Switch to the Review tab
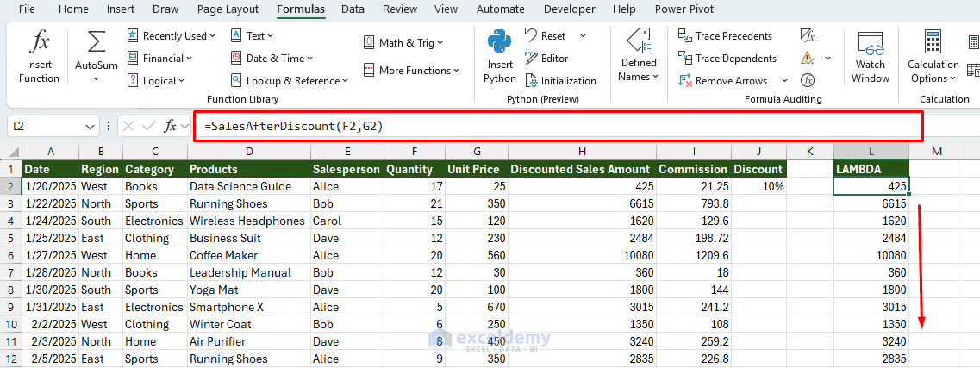The width and height of the screenshot is (980, 368). [x=399, y=9]
